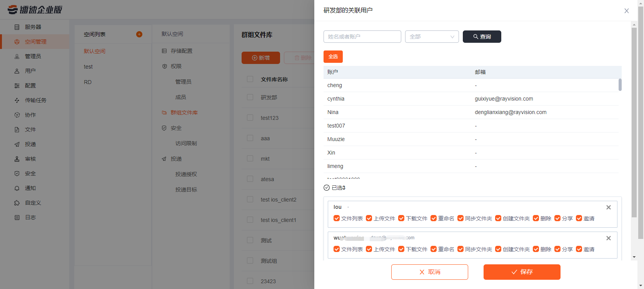Check the aaa file library row

[250, 138]
